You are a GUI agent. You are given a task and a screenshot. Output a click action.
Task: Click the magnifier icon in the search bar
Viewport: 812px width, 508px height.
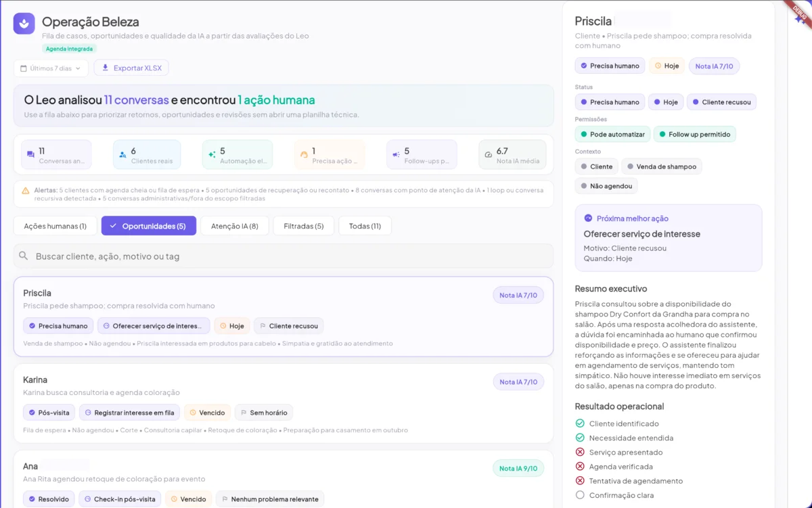pos(24,256)
